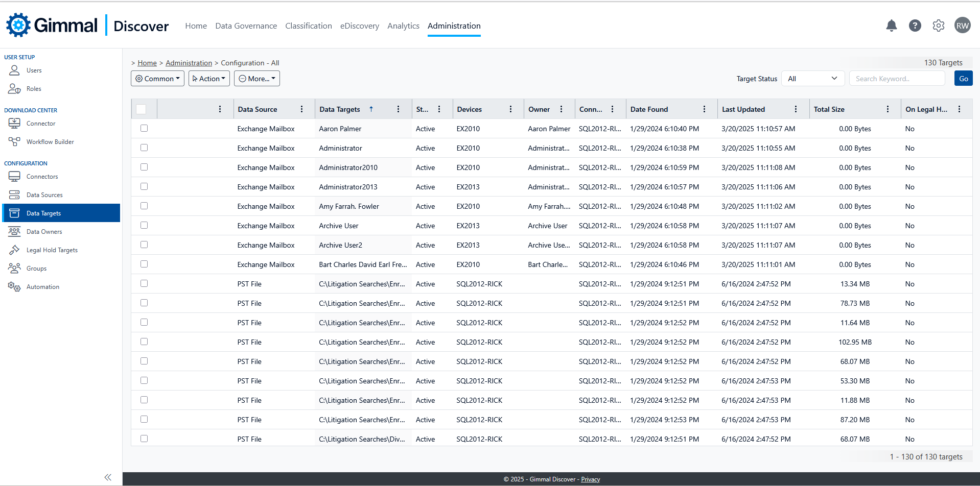Open the Target Status dropdown
980x486 pixels.
point(812,79)
